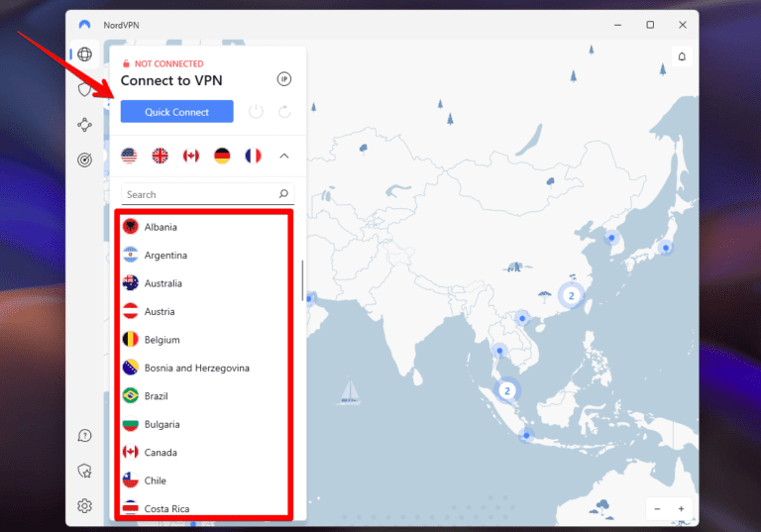Close the NordVPN window
The width and height of the screenshot is (761, 532).
click(x=683, y=25)
